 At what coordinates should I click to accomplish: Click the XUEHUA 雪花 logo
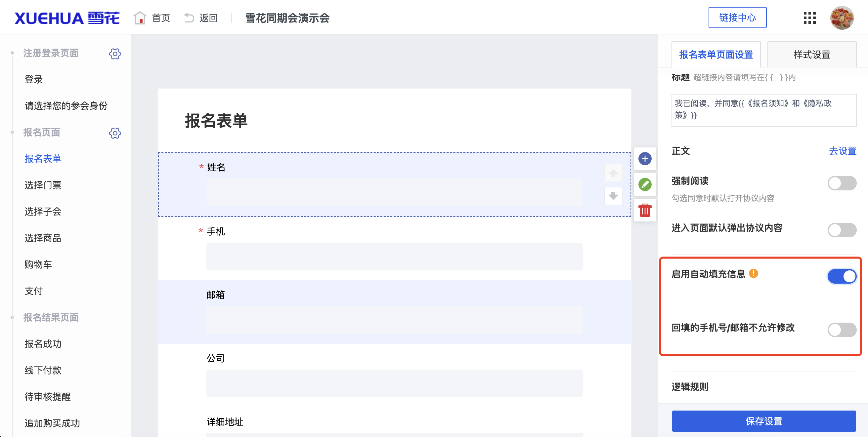tap(67, 18)
